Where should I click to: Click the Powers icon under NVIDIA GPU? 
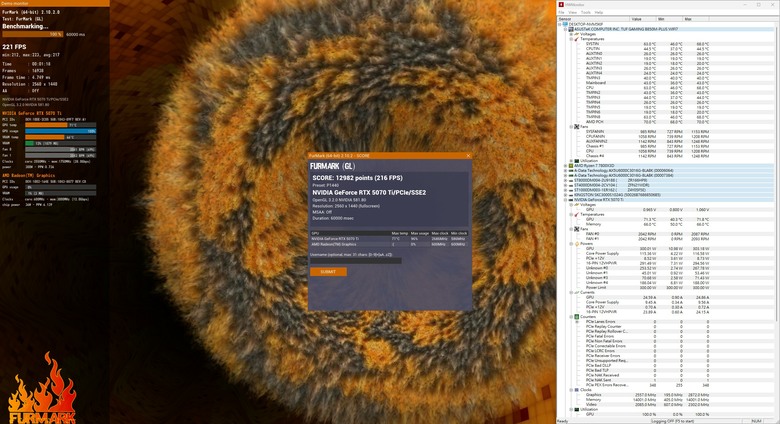pyautogui.click(x=577, y=244)
